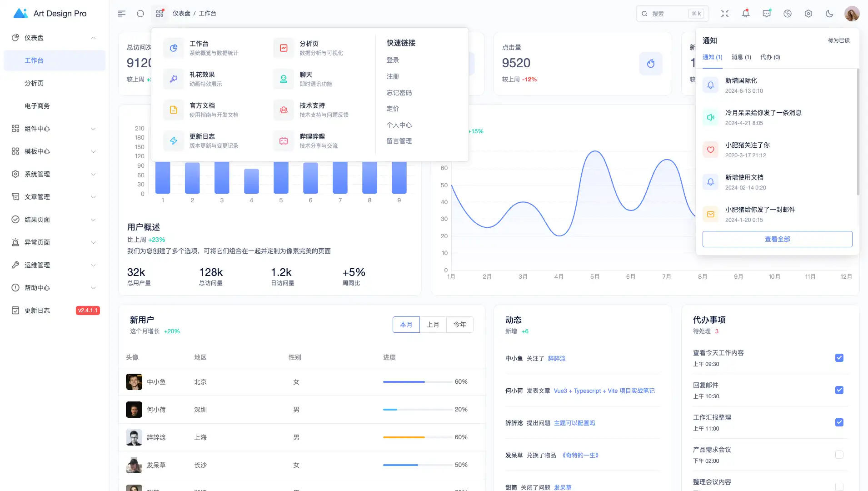This screenshot has width=868, height=491.
Task: Uncheck the 回复邮件 todo checkbox
Action: pos(839,390)
